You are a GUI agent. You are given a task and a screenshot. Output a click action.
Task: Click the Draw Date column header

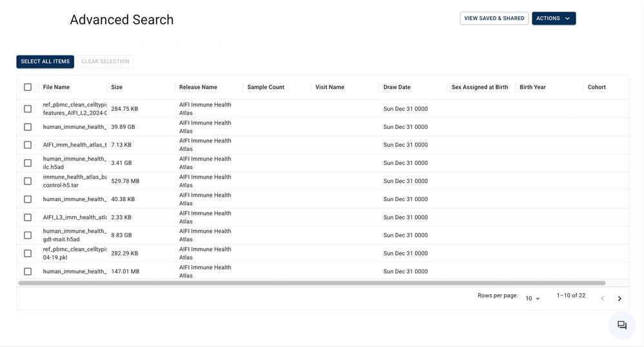(x=396, y=87)
